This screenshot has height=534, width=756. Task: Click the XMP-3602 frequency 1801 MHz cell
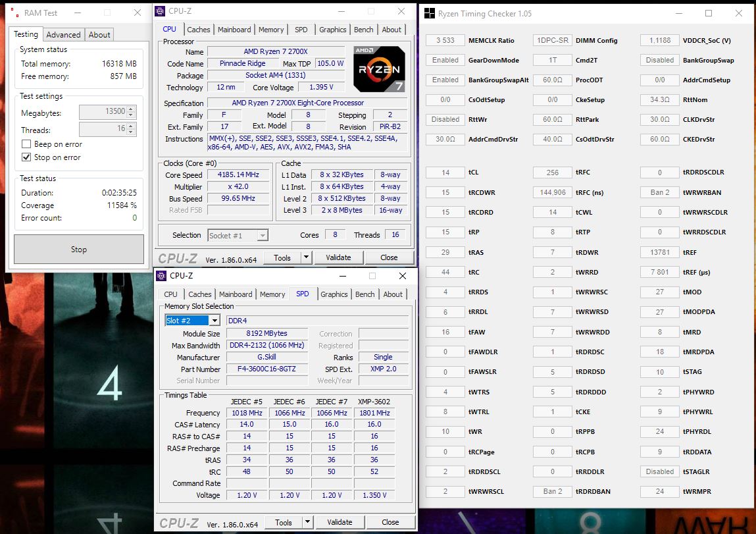click(374, 413)
